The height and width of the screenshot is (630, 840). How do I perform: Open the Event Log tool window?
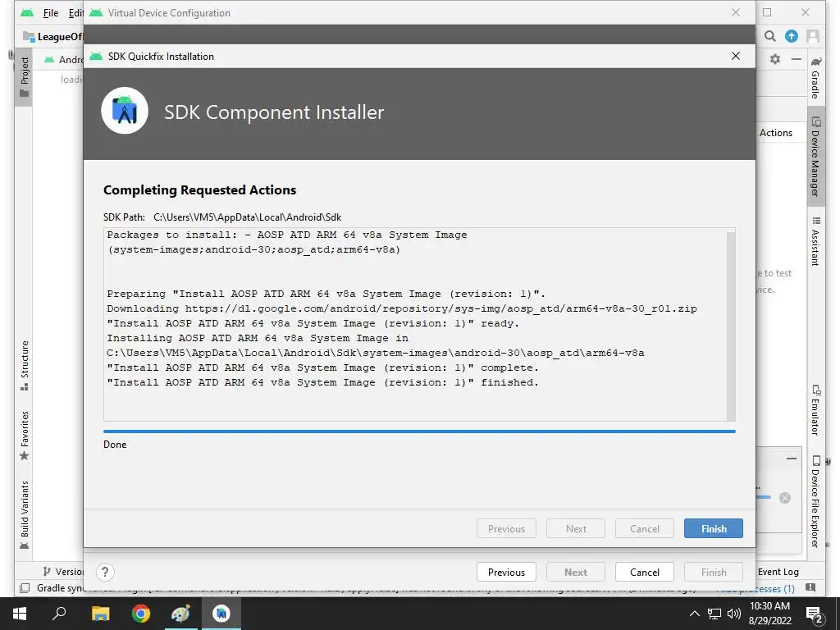coord(778,572)
